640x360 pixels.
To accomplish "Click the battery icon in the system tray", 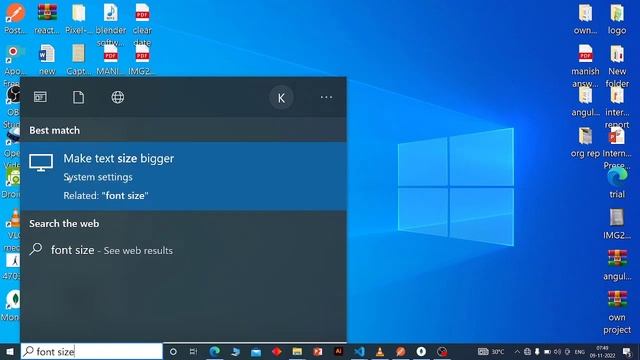I will (x=547, y=351).
